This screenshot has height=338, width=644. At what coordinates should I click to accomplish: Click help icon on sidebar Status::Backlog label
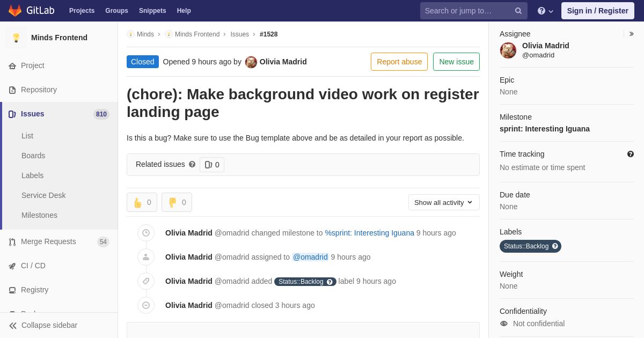click(555, 246)
